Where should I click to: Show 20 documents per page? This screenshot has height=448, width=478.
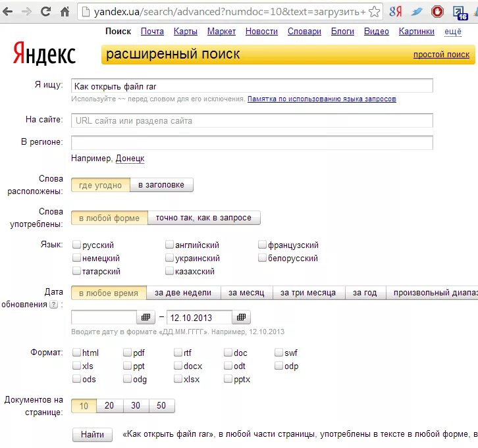pos(109,406)
